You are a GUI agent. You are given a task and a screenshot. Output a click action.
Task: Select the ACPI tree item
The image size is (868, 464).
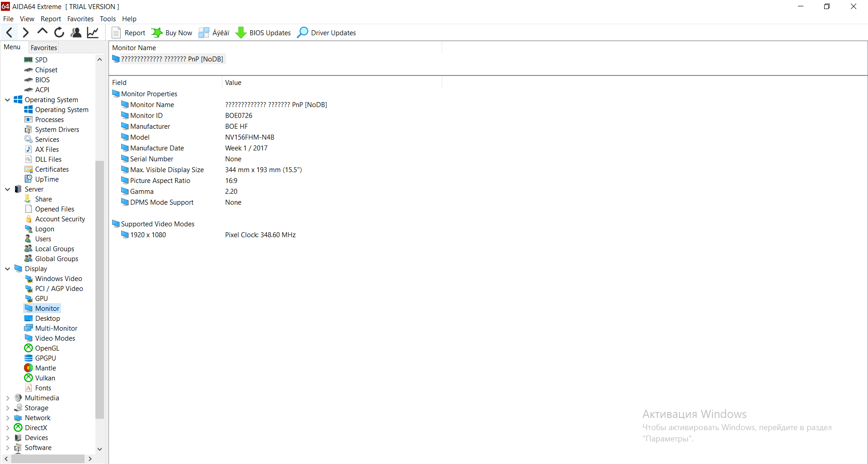click(37, 90)
